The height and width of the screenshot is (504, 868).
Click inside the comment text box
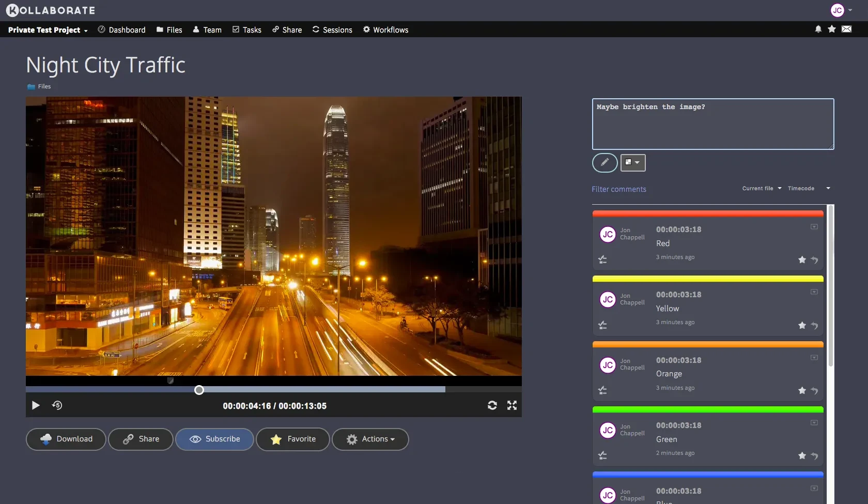point(712,124)
